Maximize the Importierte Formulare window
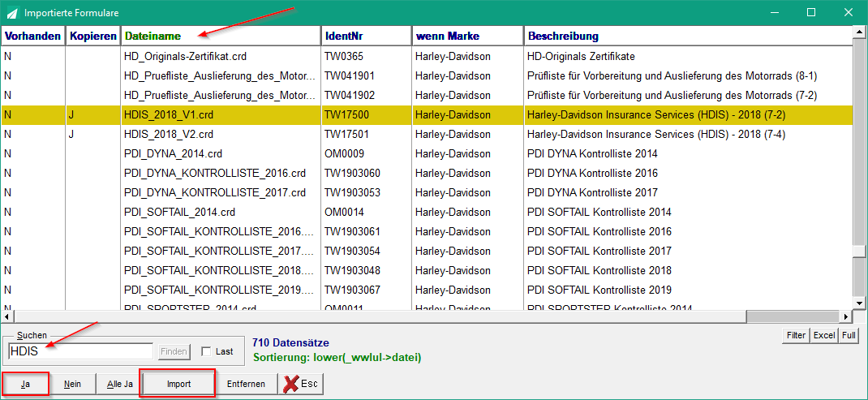This screenshot has width=868, height=400. click(811, 12)
